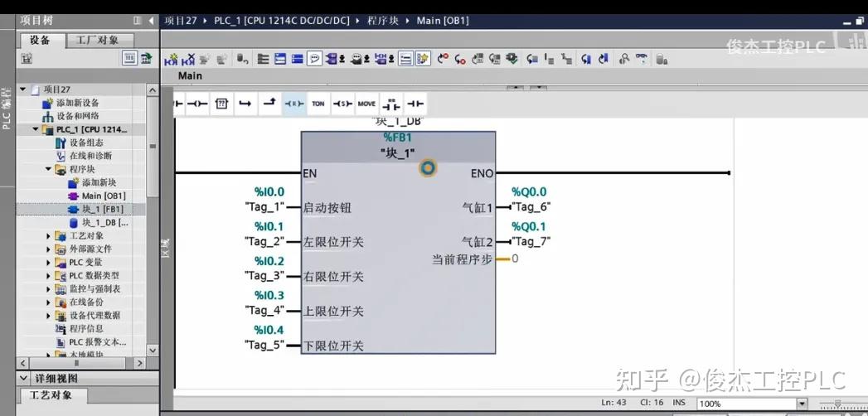Collapse the 详细视图 section
This screenshot has width=868, height=416.
(24, 379)
